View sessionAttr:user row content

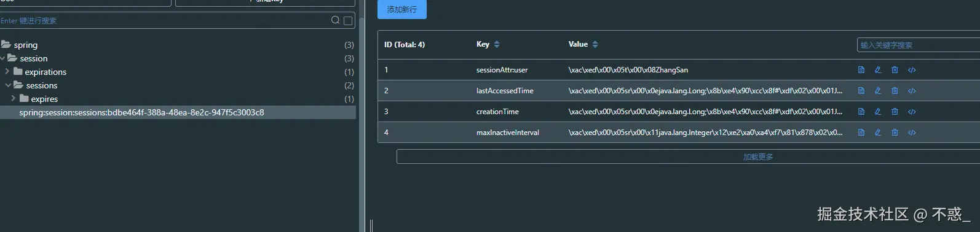coord(861,70)
